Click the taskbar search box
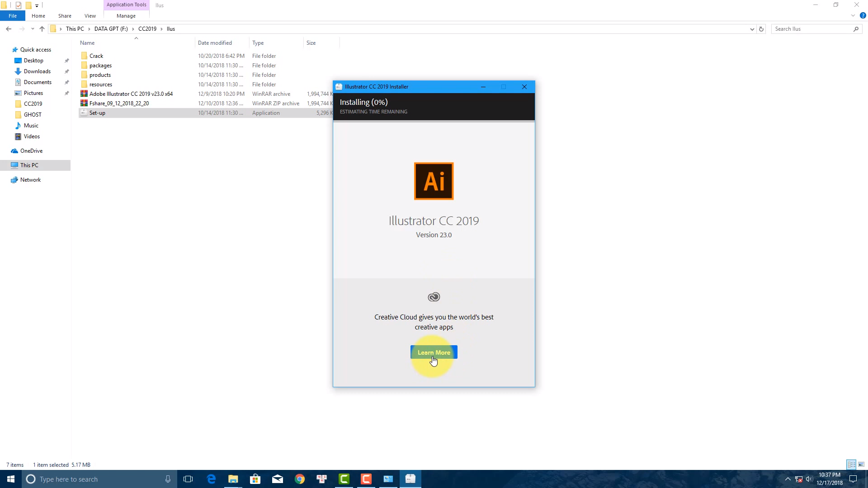 coord(99,479)
